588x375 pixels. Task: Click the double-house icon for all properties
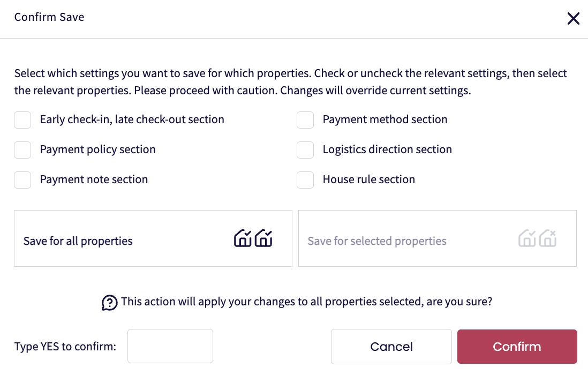point(253,238)
